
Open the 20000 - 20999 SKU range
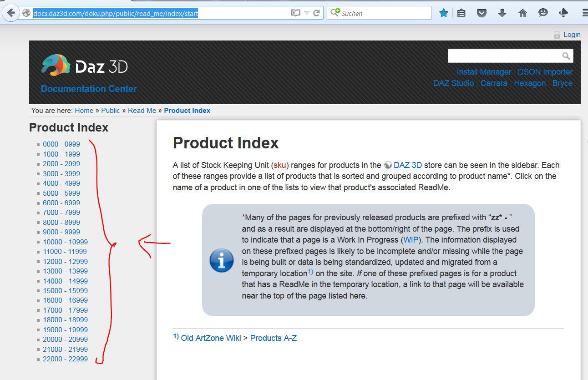(66, 339)
